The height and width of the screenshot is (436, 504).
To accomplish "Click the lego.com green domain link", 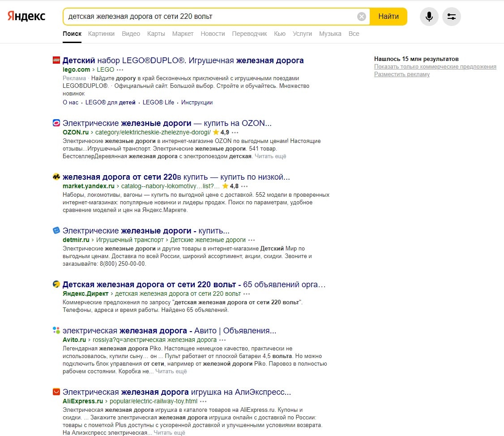I will point(76,69).
